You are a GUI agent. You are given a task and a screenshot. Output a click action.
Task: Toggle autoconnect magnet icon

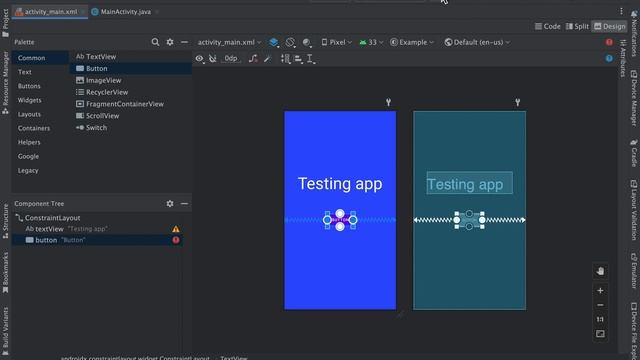point(213,59)
